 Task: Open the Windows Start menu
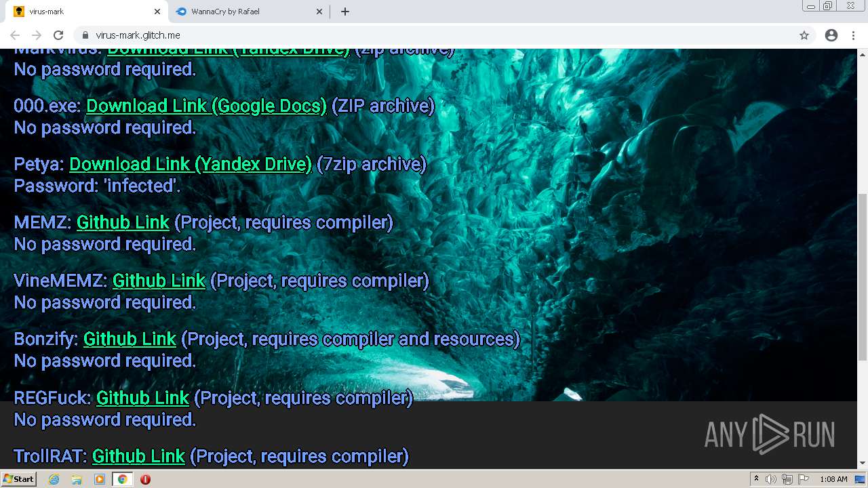coord(18,479)
